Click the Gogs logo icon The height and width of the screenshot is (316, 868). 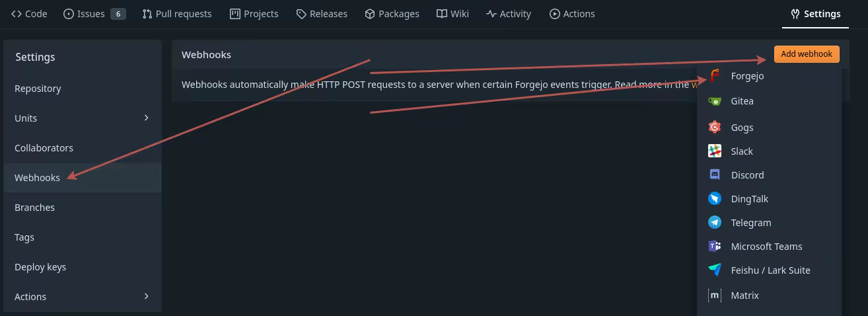715,128
